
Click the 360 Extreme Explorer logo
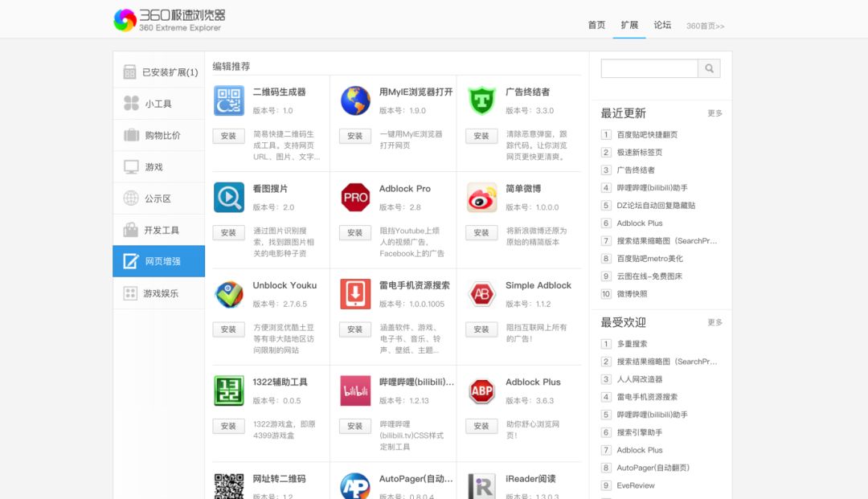pyautogui.click(x=170, y=20)
